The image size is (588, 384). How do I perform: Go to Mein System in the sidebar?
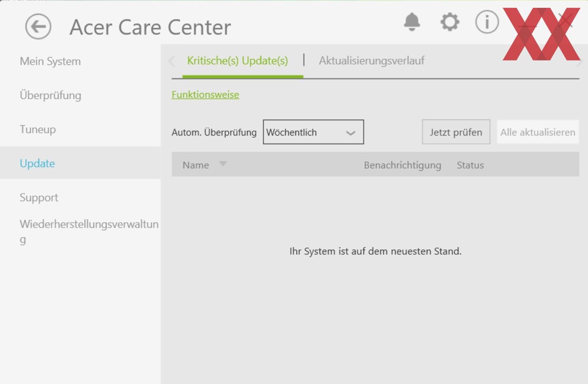point(50,61)
